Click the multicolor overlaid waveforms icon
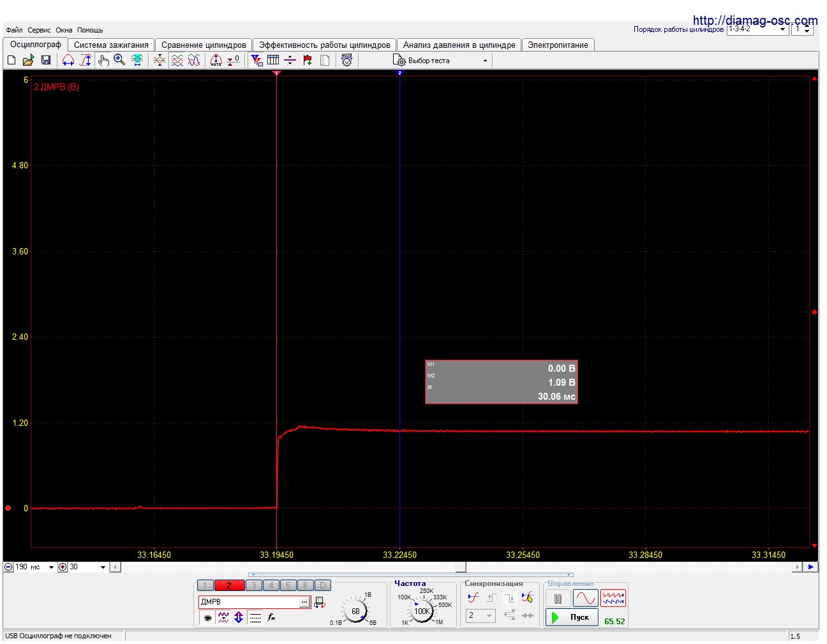The height and width of the screenshot is (644, 827). tap(194, 60)
